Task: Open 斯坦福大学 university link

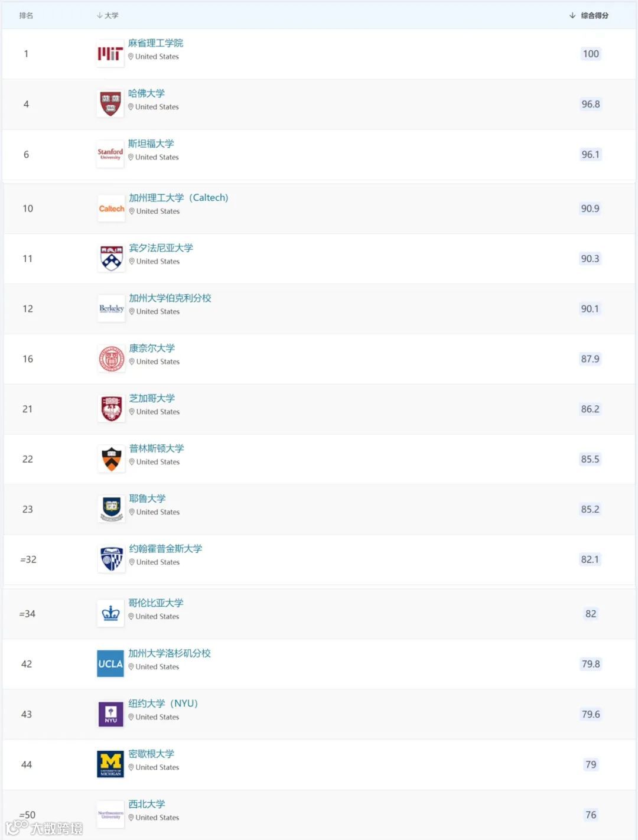Action: (151, 144)
